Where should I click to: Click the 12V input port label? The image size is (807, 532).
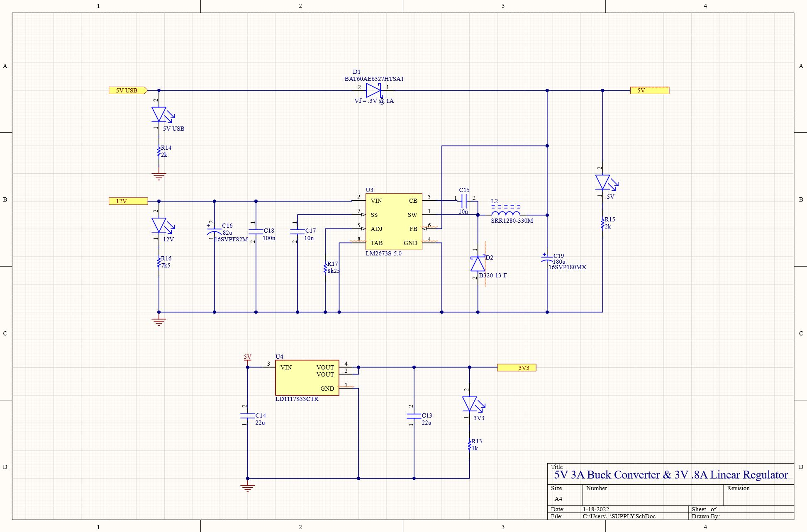pos(128,201)
